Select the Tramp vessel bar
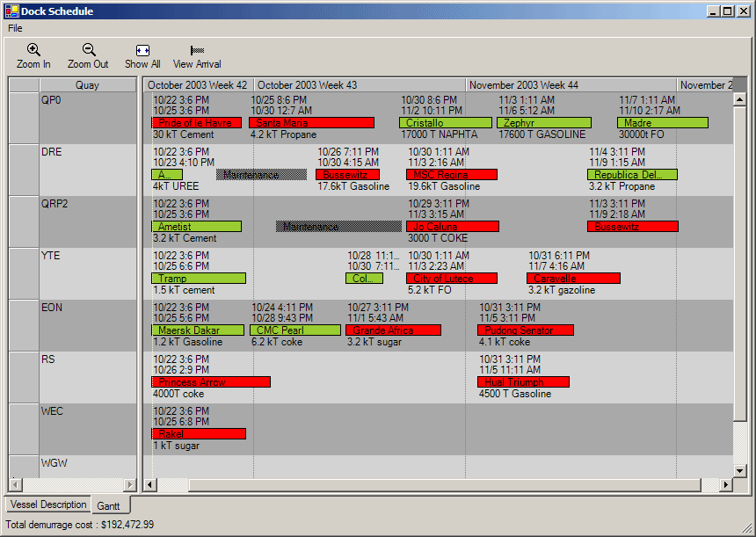The height and width of the screenshot is (537, 756). [199, 278]
